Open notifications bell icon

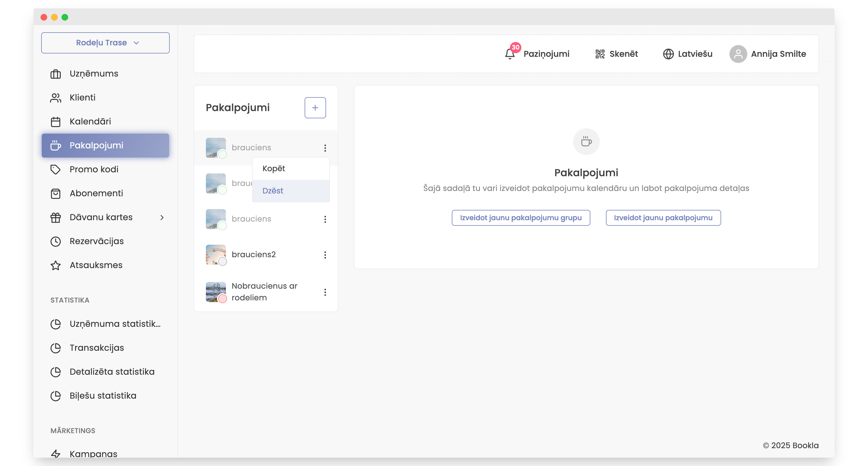coord(509,54)
